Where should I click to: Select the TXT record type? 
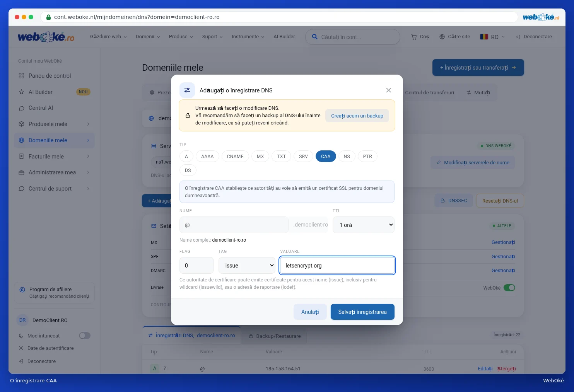click(x=281, y=157)
